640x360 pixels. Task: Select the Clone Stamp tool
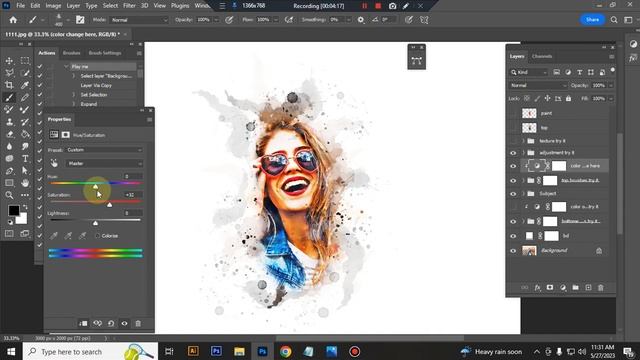pyautogui.click(x=9, y=122)
